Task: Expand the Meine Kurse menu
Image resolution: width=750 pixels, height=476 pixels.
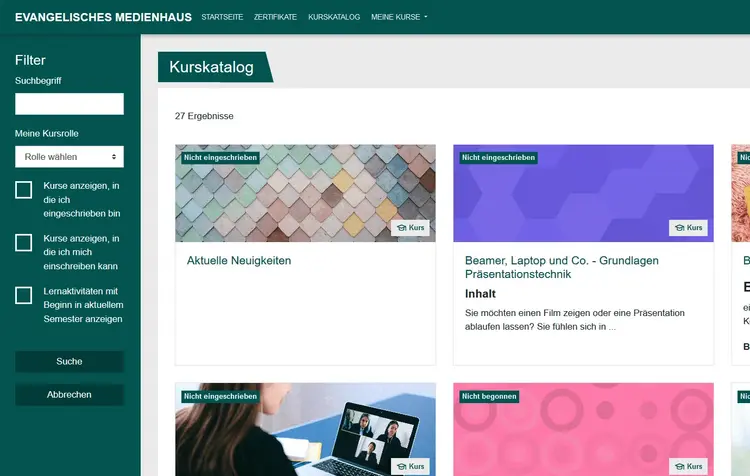Action: click(399, 17)
